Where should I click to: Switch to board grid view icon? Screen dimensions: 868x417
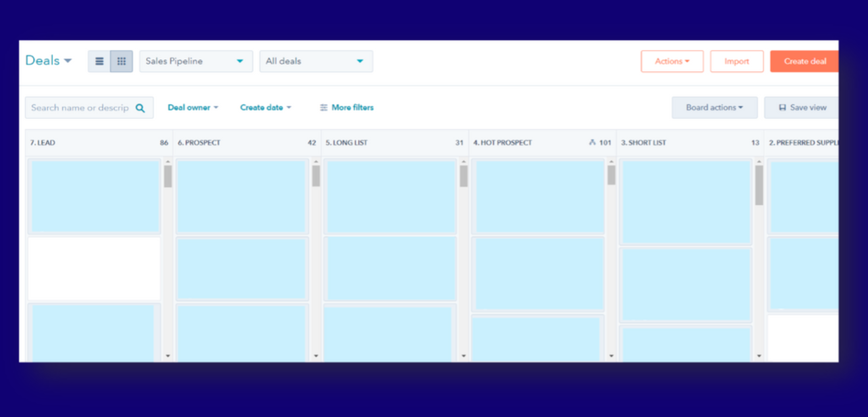122,61
